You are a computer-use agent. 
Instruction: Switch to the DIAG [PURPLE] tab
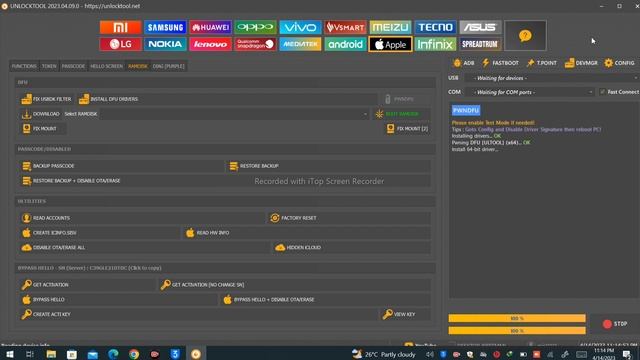pos(169,66)
